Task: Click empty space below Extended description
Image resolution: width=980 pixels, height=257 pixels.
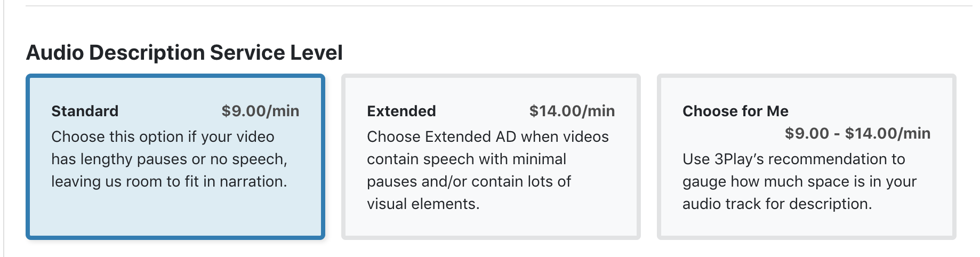Action: click(491, 224)
